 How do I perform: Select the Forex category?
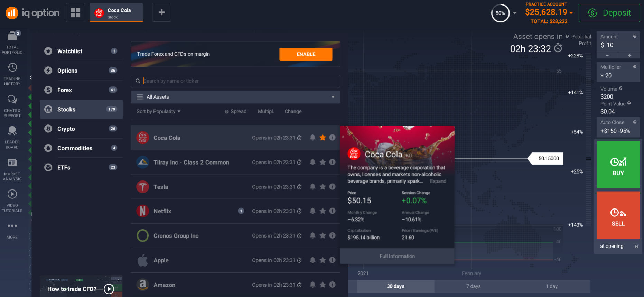[81, 90]
